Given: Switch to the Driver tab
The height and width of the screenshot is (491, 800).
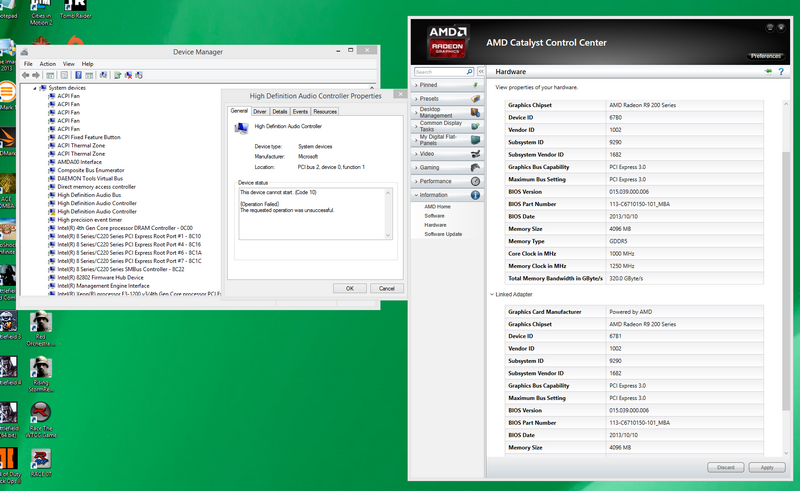Looking at the screenshot, I should pyautogui.click(x=260, y=112).
